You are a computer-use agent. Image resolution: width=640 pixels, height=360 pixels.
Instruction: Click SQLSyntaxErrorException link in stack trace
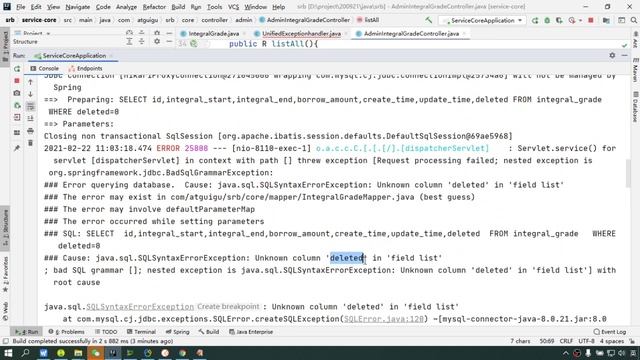tap(140, 307)
